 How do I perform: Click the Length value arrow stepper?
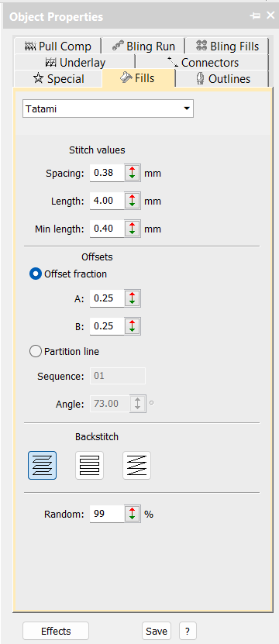[132, 201]
